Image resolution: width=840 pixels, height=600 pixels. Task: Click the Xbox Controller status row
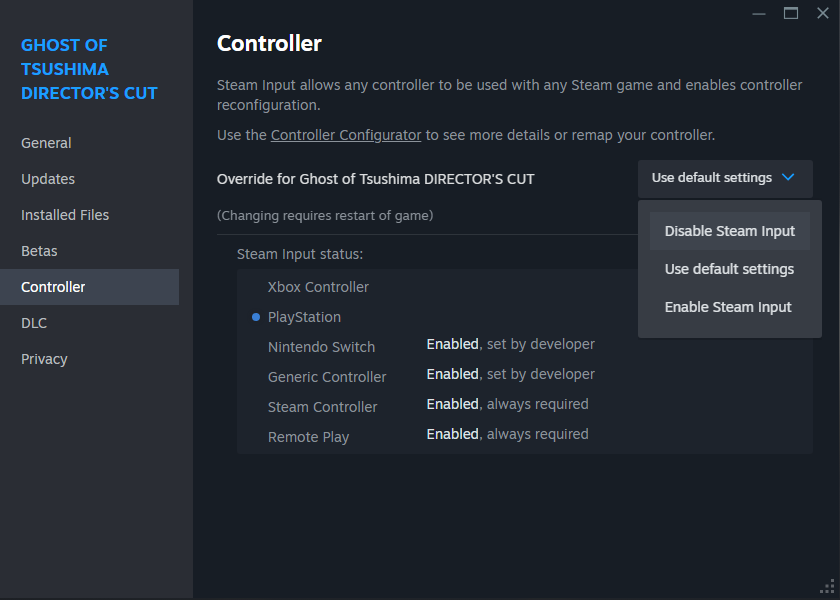point(318,287)
